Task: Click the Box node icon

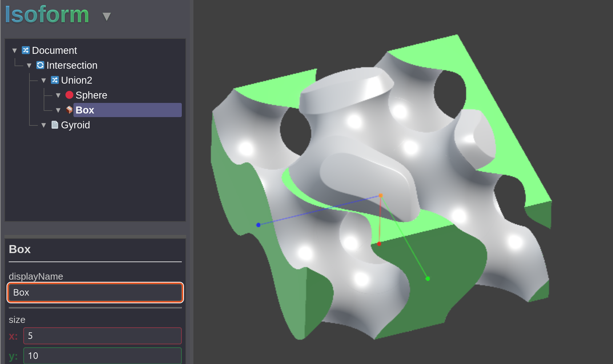Action: tap(69, 110)
